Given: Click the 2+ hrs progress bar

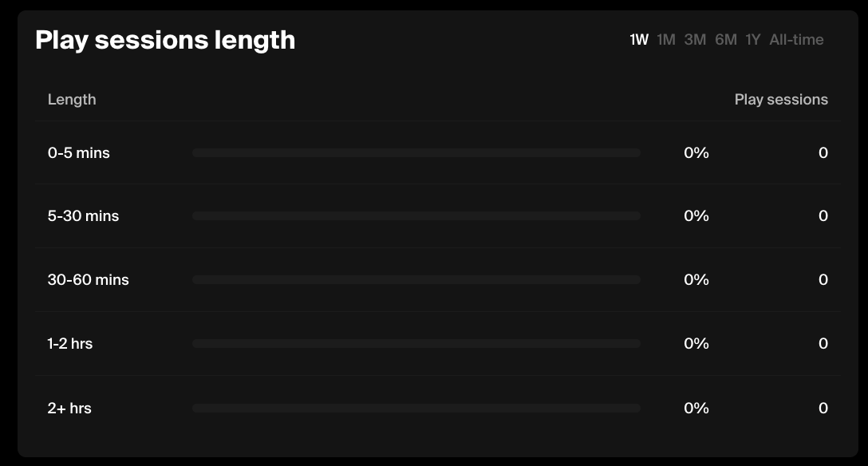Looking at the screenshot, I should click(416, 409).
